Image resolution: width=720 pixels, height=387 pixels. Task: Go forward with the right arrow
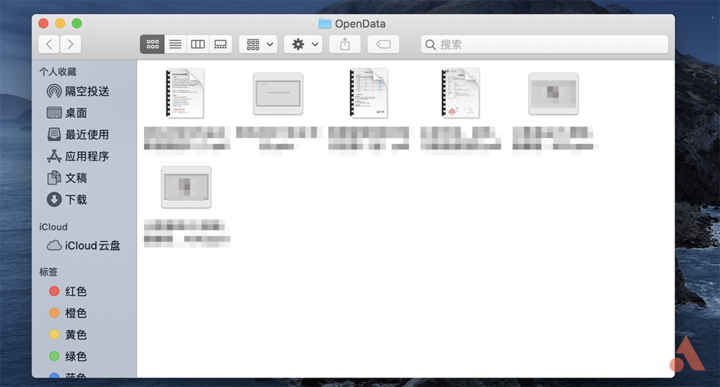click(x=70, y=45)
